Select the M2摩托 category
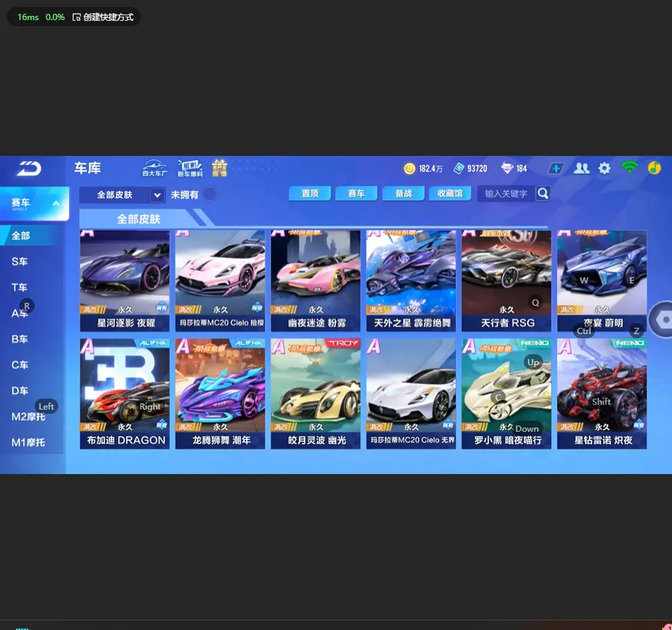Viewport: 672px width, 630px height. pyautogui.click(x=28, y=417)
